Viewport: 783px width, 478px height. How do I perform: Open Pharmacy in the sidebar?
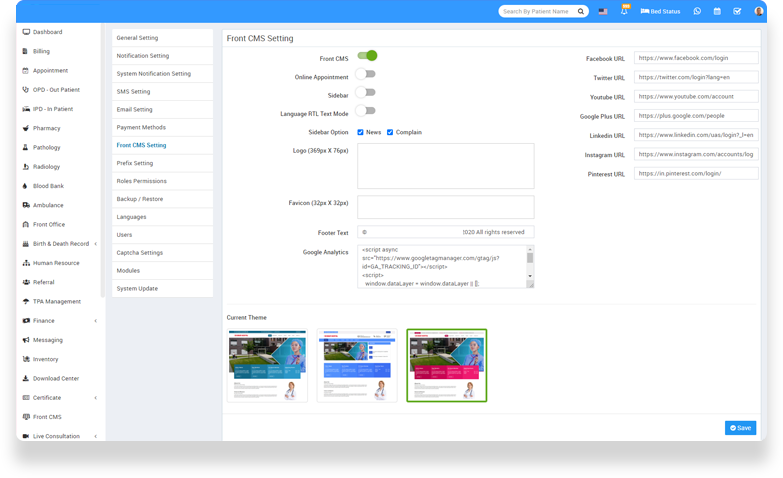[x=46, y=128]
